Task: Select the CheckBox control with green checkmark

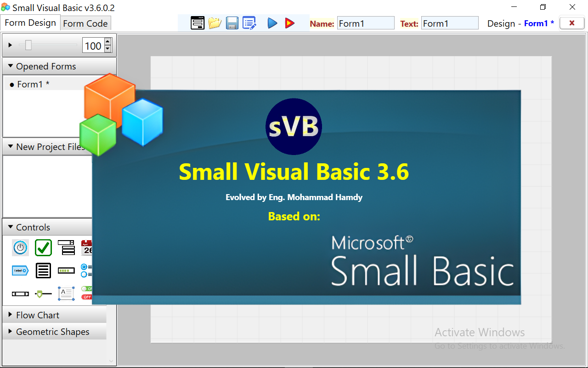Action: [x=43, y=247]
